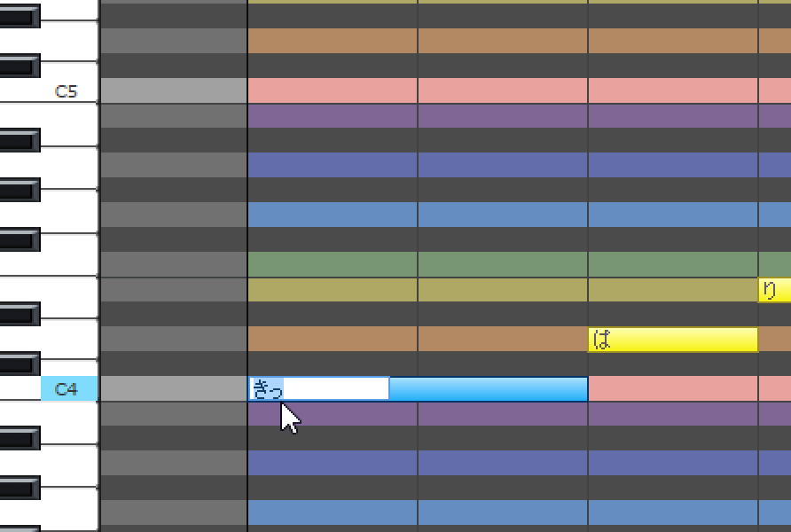This screenshot has height=532, width=791.
Task: Click the C#5 black key directly above C5
Action: click(20, 66)
